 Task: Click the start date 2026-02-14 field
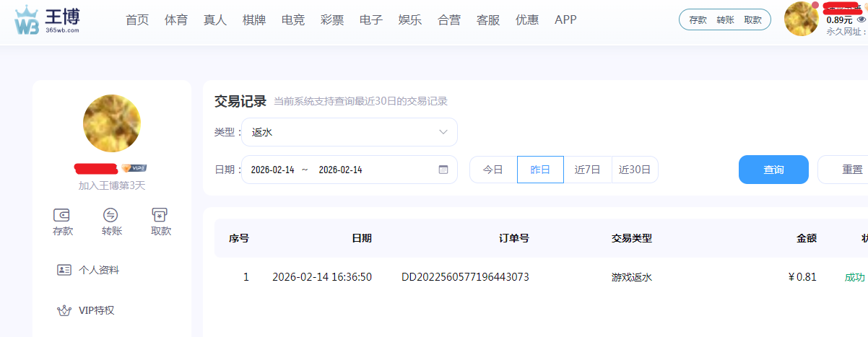pos(272,170)
